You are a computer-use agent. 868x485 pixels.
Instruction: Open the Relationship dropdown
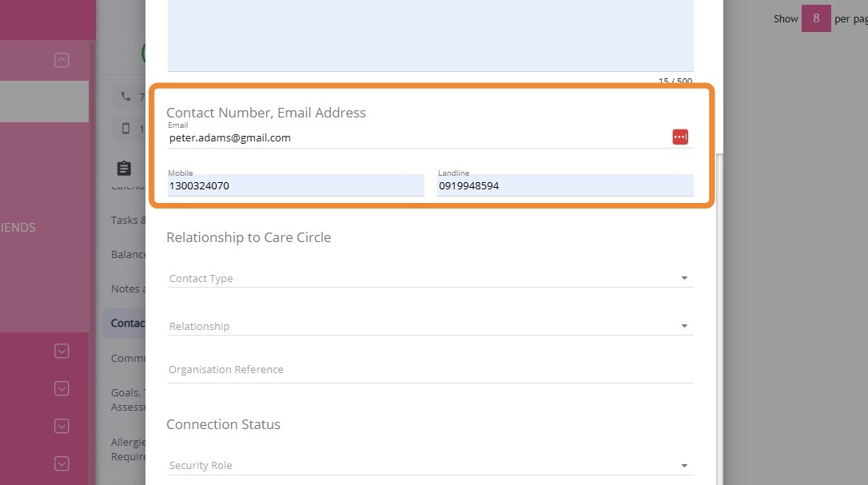coord(430,326)
